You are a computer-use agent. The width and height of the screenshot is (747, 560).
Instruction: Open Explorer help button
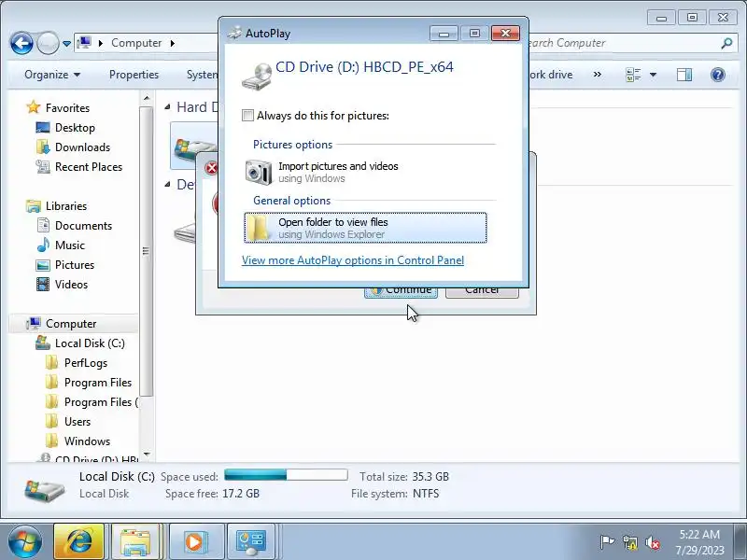pos(717,75)
